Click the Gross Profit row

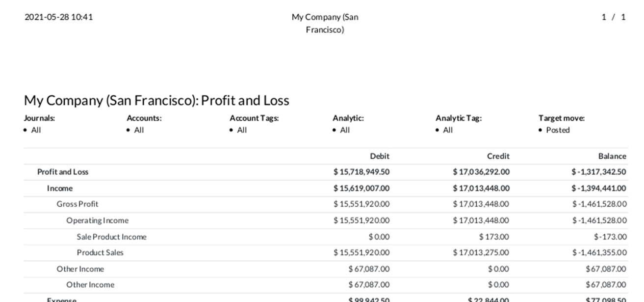pos(77,204)
